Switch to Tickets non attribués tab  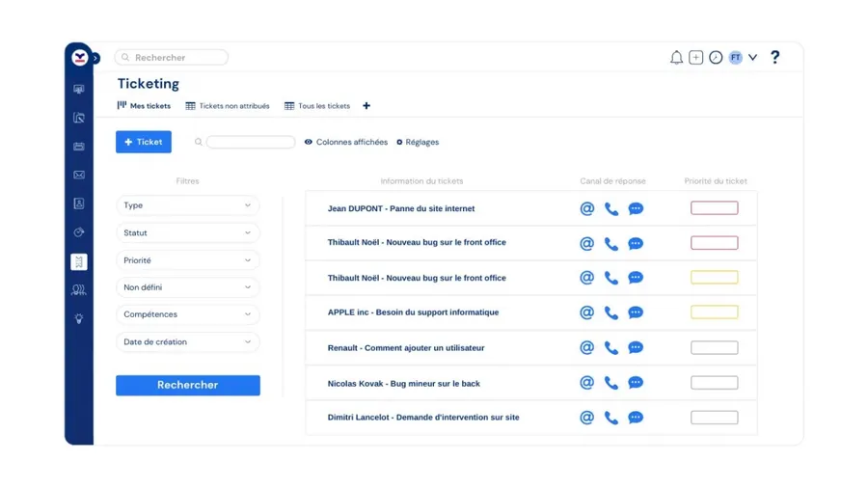pyautogui.click(x=228, y=106)
